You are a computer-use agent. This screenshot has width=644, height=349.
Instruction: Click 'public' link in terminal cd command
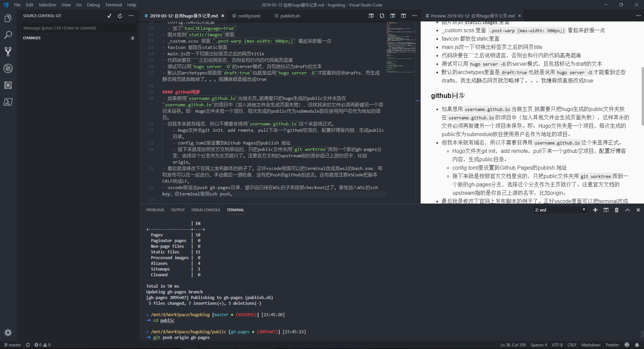pos(167,321)
